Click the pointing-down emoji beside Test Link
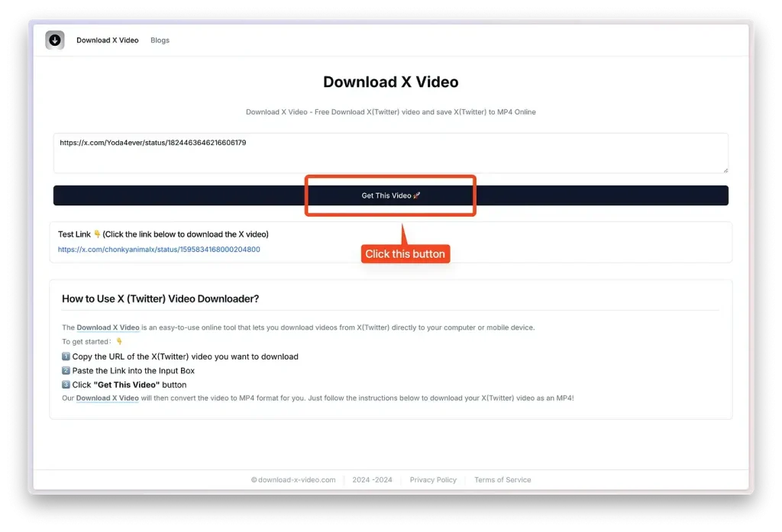The image size is (782, 532). coord(97,234)
